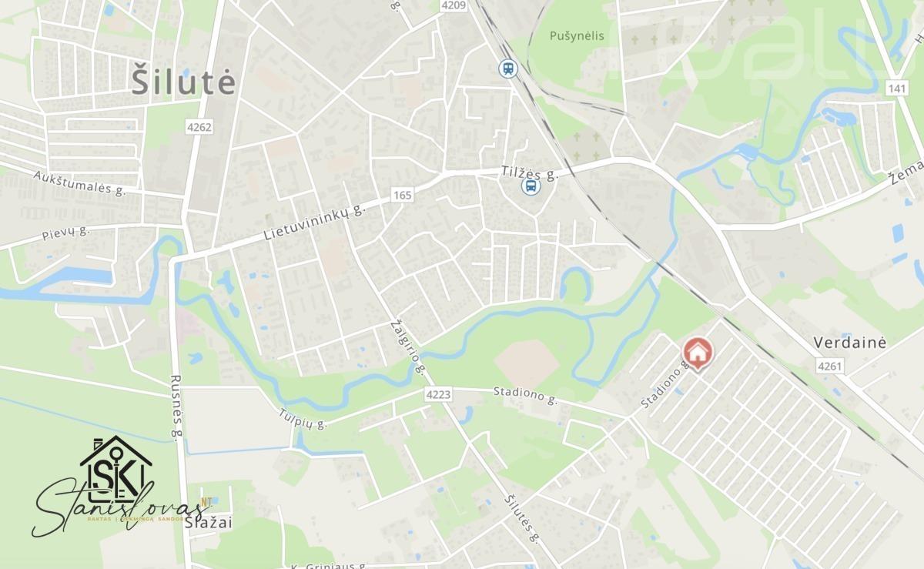Select the Šilutė city label

[182, 82]
